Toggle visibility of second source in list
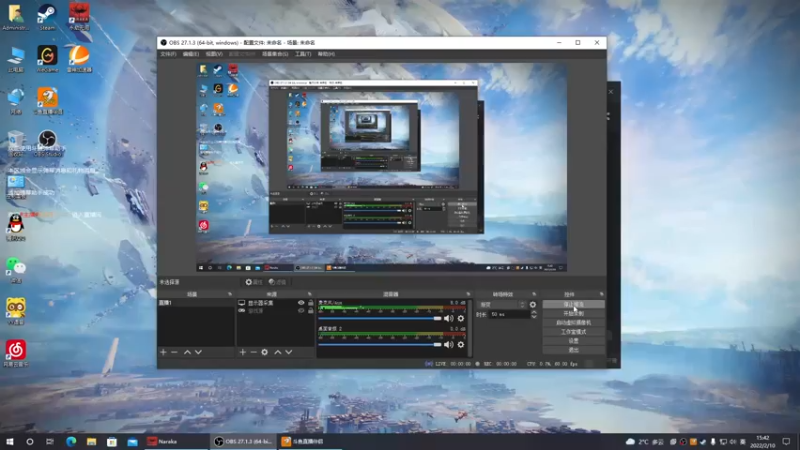 pyautogui.click(x=301, y=311)
